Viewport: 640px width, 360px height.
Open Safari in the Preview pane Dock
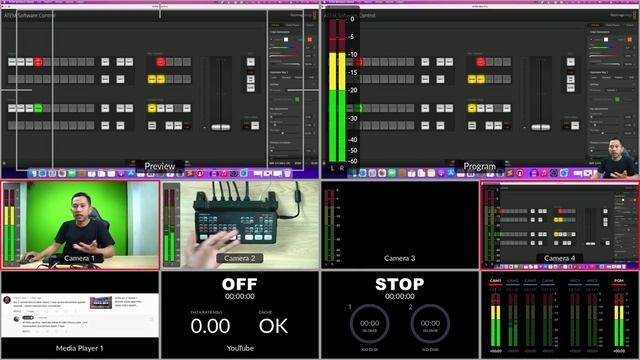42,173
